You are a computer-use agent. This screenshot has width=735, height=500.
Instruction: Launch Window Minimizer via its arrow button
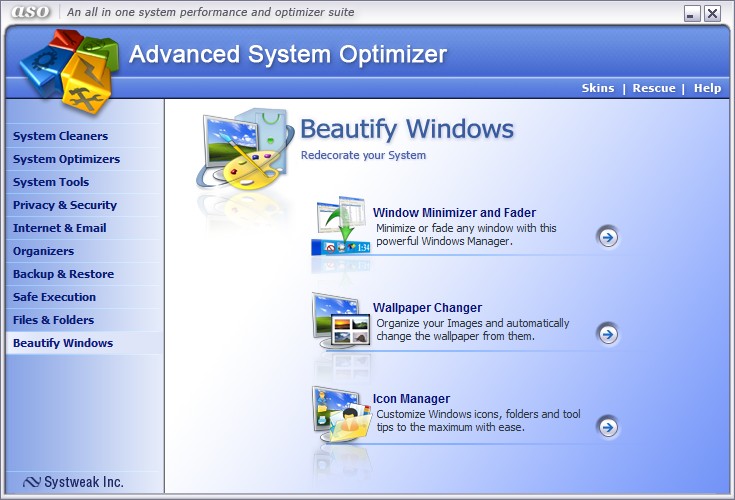click(x=608, y=237)
